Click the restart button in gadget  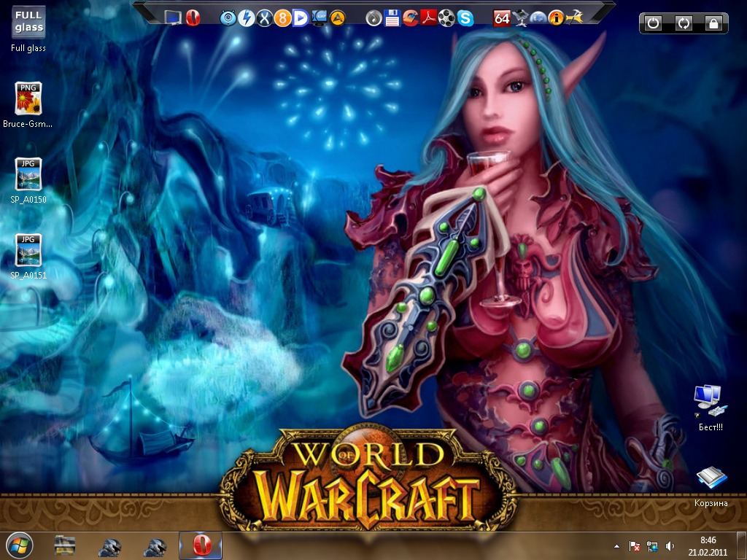tap(684, 23)
